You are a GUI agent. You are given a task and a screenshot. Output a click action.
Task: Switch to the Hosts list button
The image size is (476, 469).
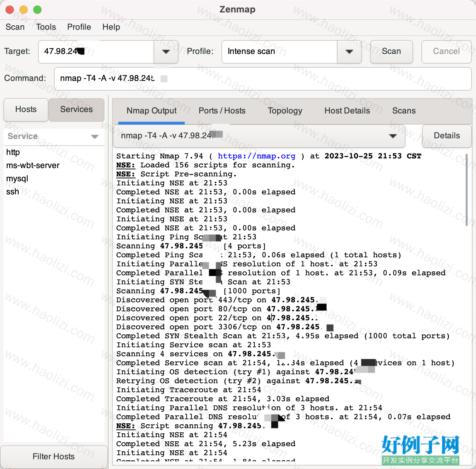point(26,110)
